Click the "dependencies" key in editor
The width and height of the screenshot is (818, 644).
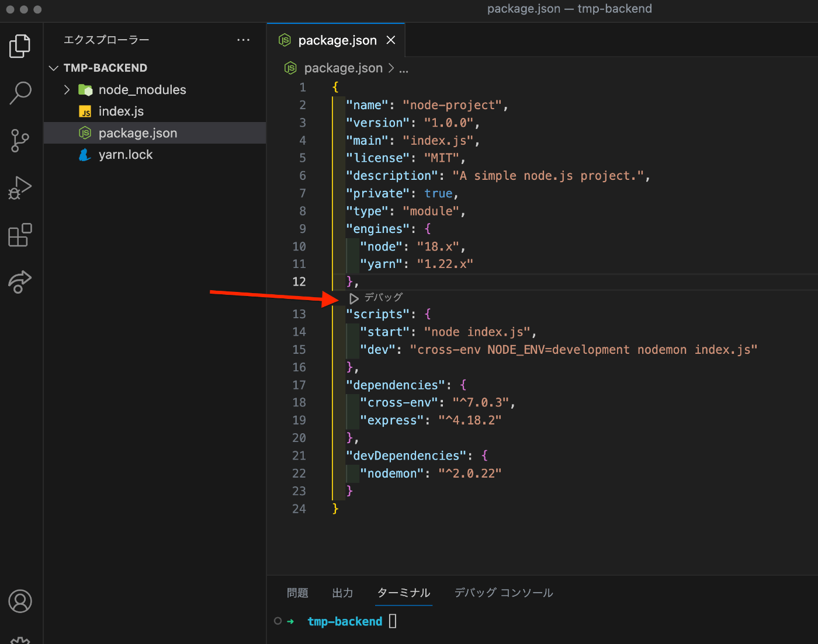coord(396,385)
